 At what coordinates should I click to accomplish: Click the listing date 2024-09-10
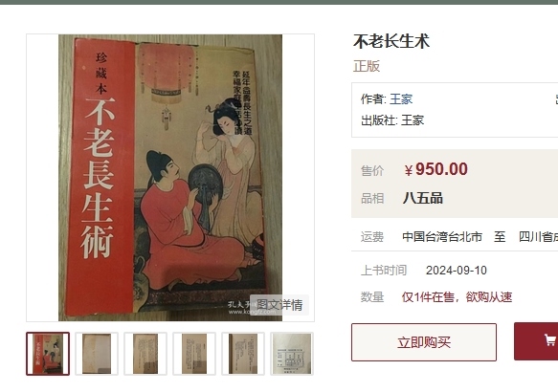(x=457, y=271)
